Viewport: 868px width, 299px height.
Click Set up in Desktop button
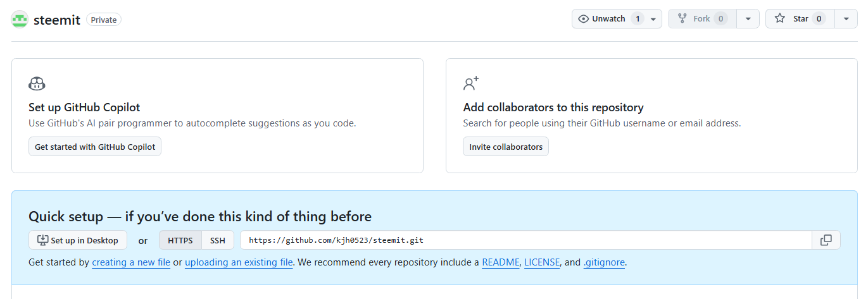pyautogui.click(x=78, y=240)
